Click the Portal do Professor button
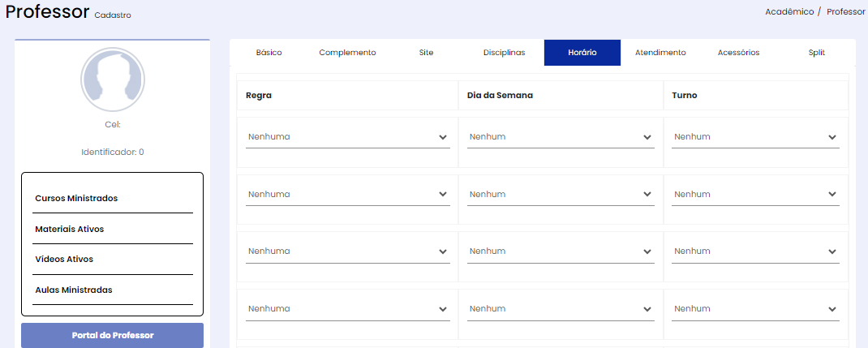This screenshot has height=348, width=868. [x=113, y=335]
